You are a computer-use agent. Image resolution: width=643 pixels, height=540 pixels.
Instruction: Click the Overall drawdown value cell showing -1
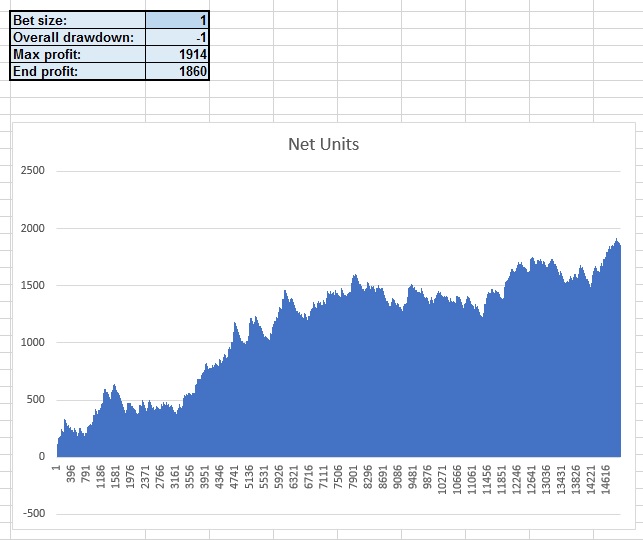coord(177,38)
